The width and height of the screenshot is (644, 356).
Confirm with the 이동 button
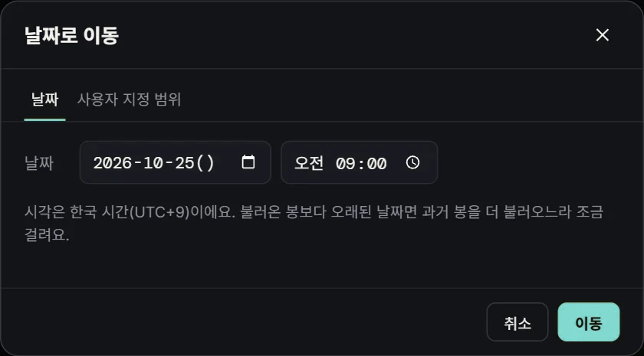point(589,322)
